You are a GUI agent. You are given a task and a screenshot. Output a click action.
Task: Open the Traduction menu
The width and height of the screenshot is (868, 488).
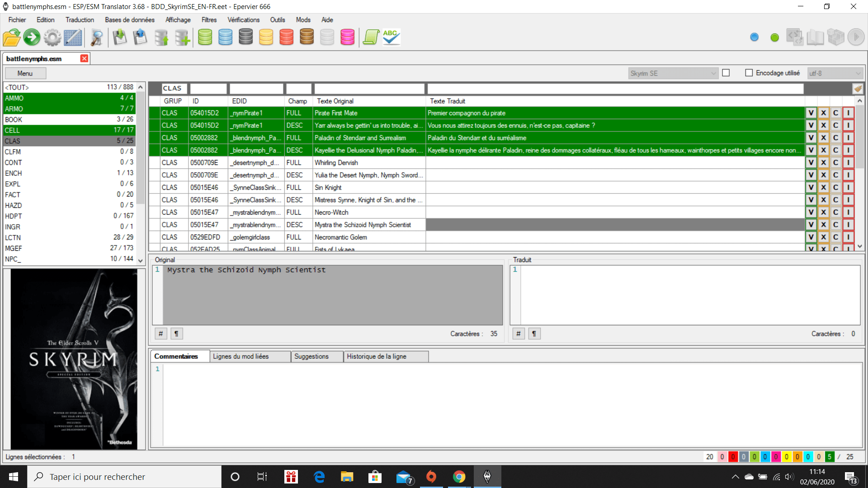[80, 20]
